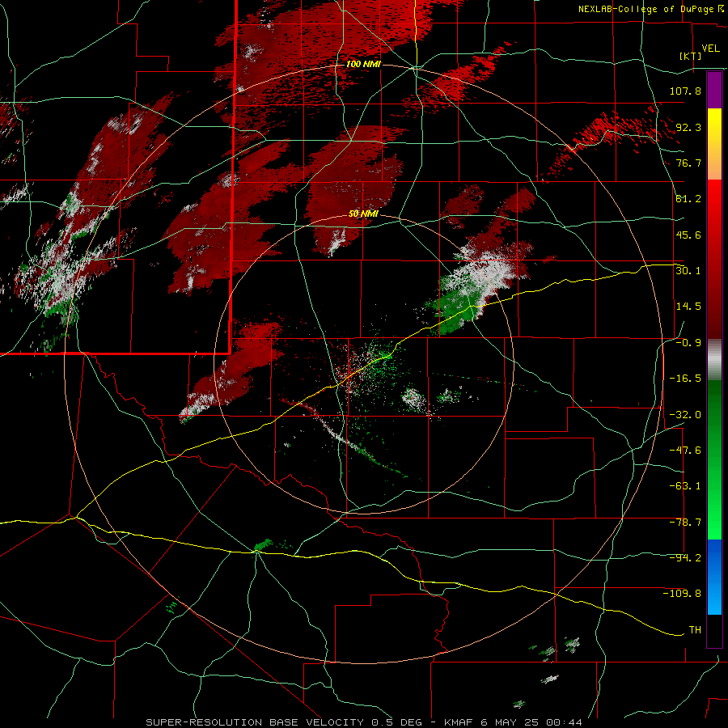Click the SUPER-RESOLUTION BASE VELOCITY caption words
The image size is (728, 728).
256,722
